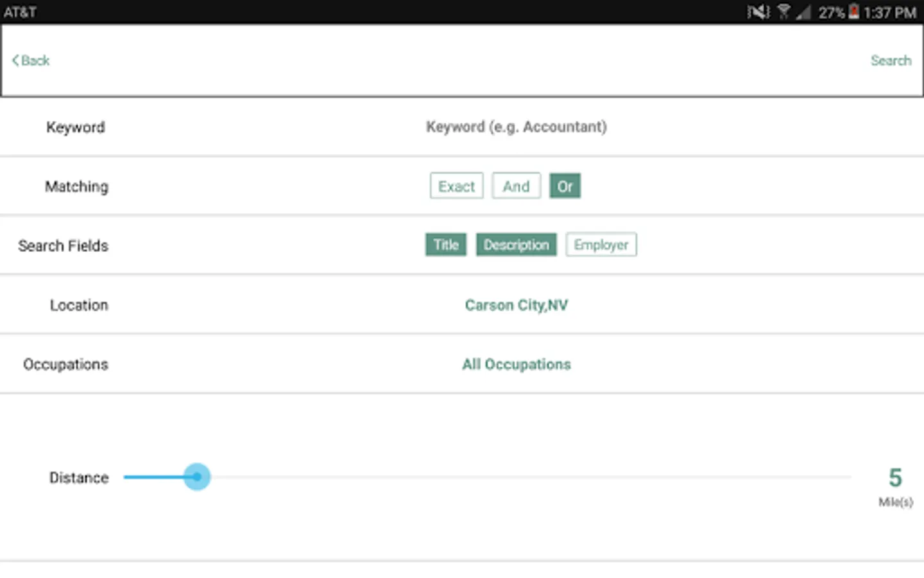Click the Distance slider handle
The width and height of the screenshot is (924, 578).
tap(197, 477)
